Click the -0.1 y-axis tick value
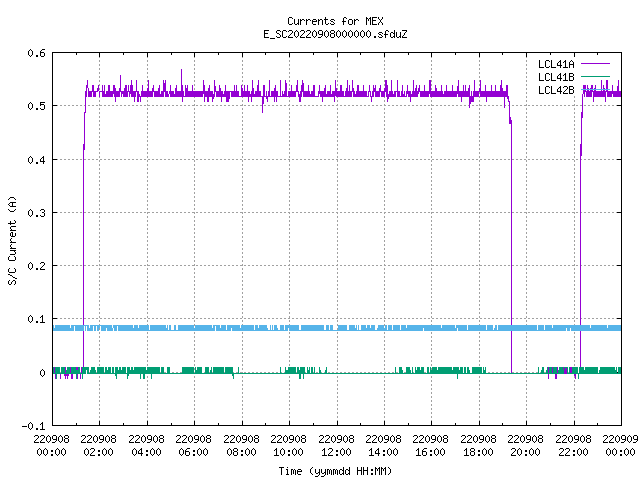 coord(33,426)
